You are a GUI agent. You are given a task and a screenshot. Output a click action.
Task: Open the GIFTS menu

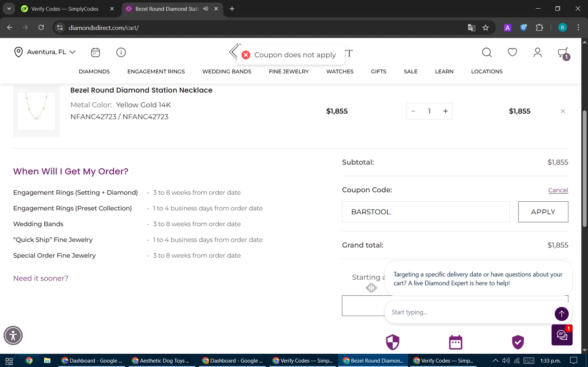pos(379,71)
